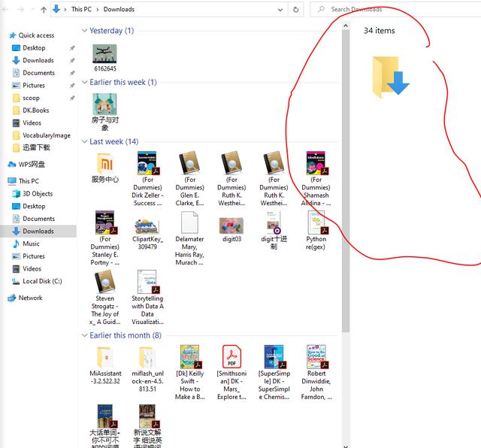
Task: Select Quick access in the navigation pane
Action: tap(36, 35)
